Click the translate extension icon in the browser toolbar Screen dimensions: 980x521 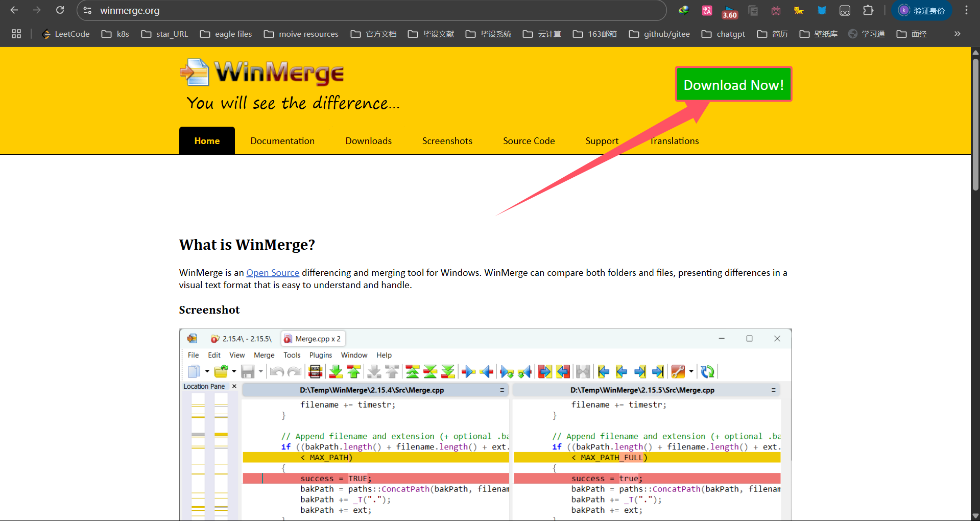707,10
